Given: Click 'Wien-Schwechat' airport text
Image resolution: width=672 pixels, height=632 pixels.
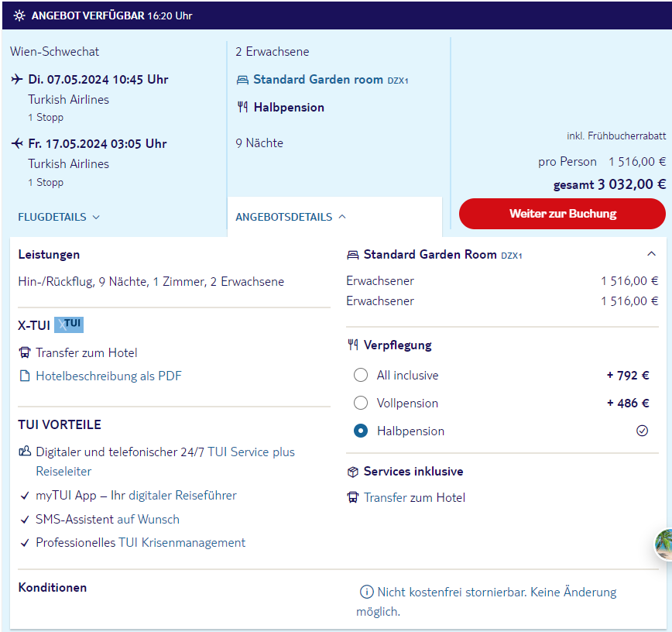Looking at the screenshot, I should tap(54, 51).
